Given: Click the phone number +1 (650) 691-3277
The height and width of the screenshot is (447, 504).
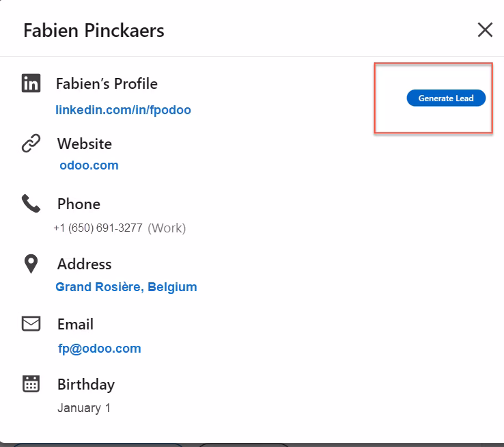Looking at the screenshot, I should click(x=98, y=228).
